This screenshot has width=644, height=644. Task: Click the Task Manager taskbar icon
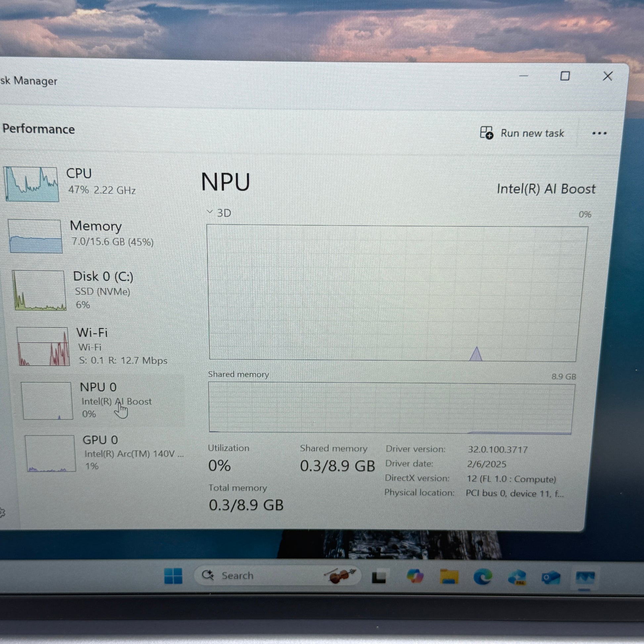585,577
